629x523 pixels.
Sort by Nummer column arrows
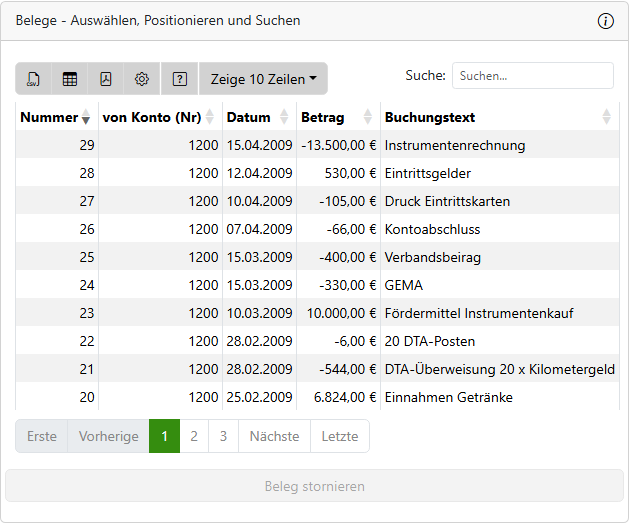click(x=85, y=118)
